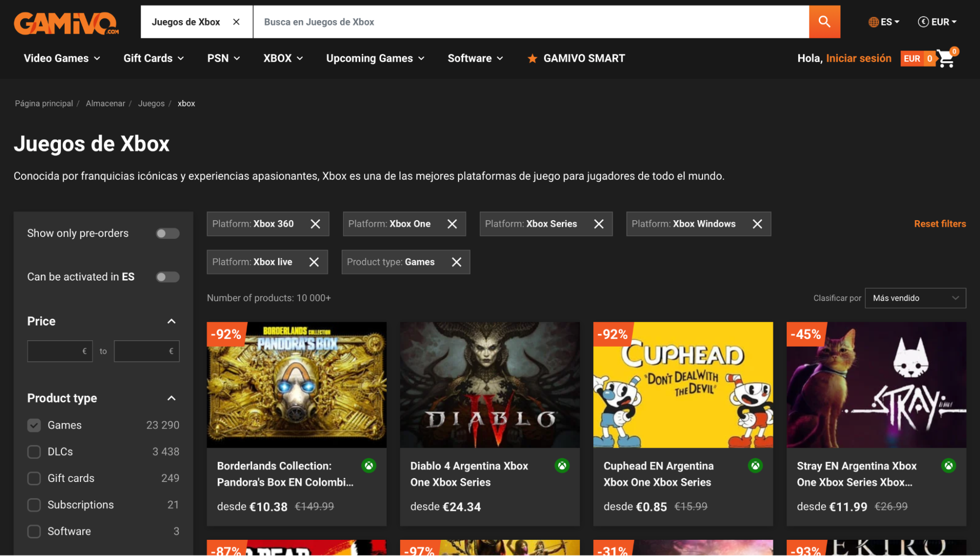Open the shopping cart icon

946,58
